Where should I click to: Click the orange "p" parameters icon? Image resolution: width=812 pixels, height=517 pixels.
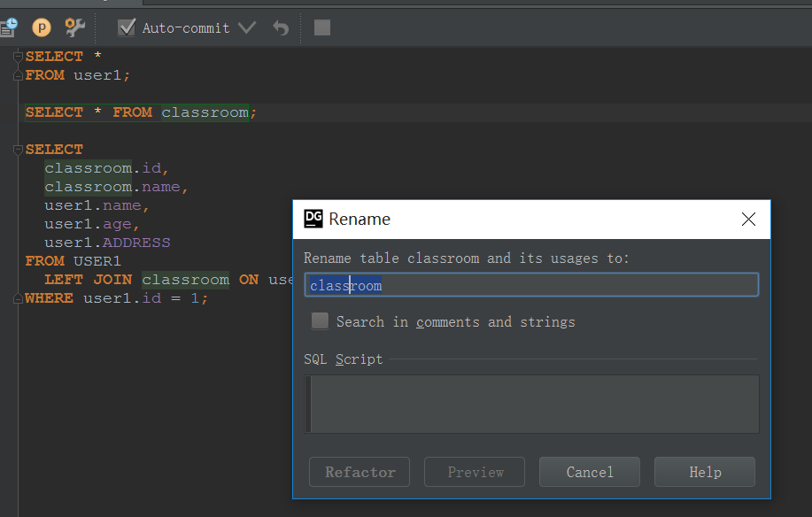[x=41, y=27]
